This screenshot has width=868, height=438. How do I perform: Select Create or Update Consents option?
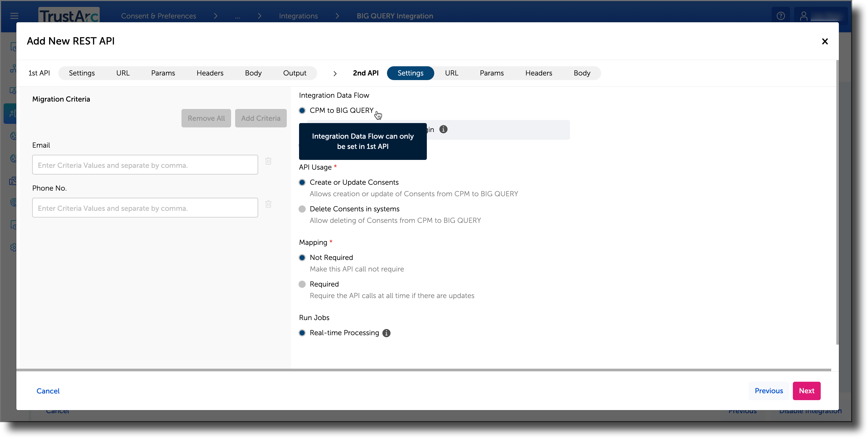302,182
